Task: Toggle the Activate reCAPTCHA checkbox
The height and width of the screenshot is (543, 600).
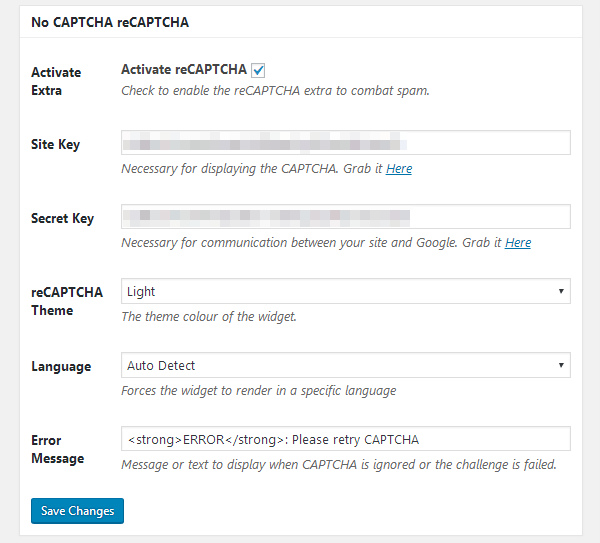Action: point(258,70)
